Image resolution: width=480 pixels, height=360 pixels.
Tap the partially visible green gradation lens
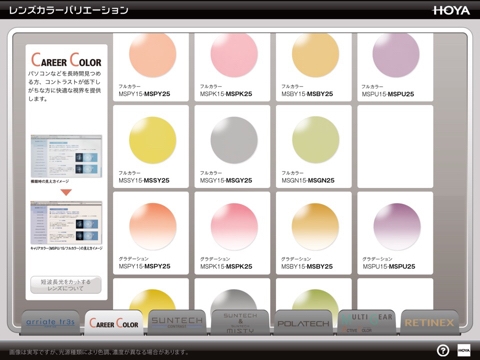[315, 299]
